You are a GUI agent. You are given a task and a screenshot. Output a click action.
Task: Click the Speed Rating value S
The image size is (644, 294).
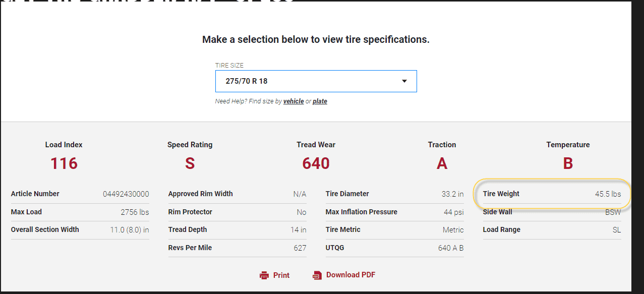pos(190,163)
